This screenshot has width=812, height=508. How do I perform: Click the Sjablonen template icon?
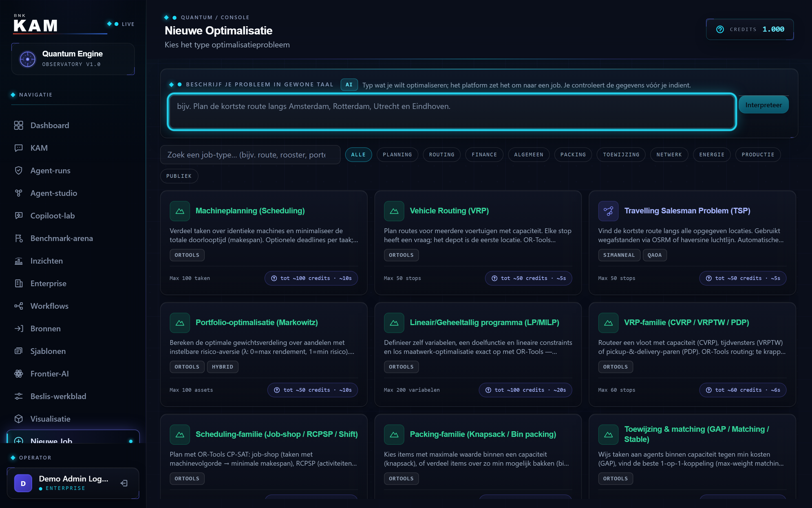coord(18,351)
